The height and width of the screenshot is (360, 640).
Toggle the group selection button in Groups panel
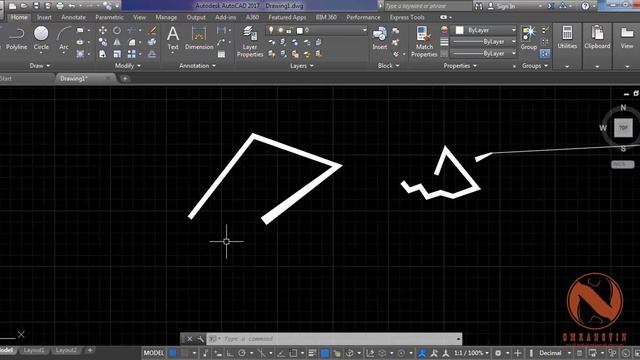[x=545, y=54]
